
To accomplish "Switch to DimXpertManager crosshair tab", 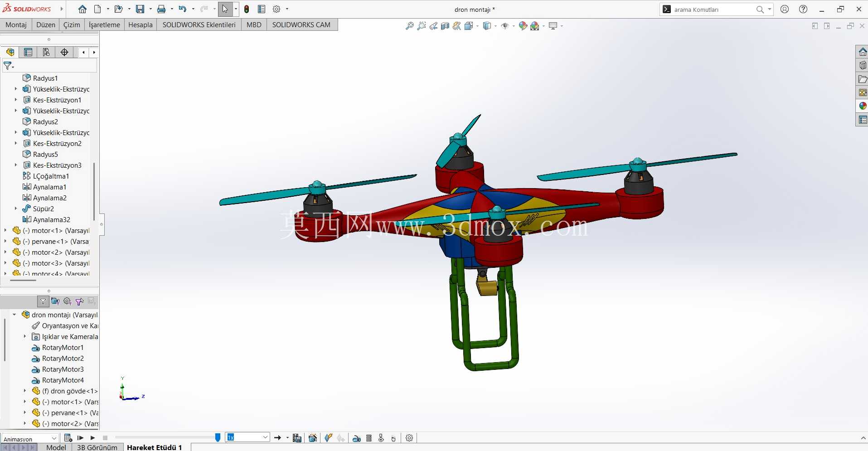I will coord(64,52).
